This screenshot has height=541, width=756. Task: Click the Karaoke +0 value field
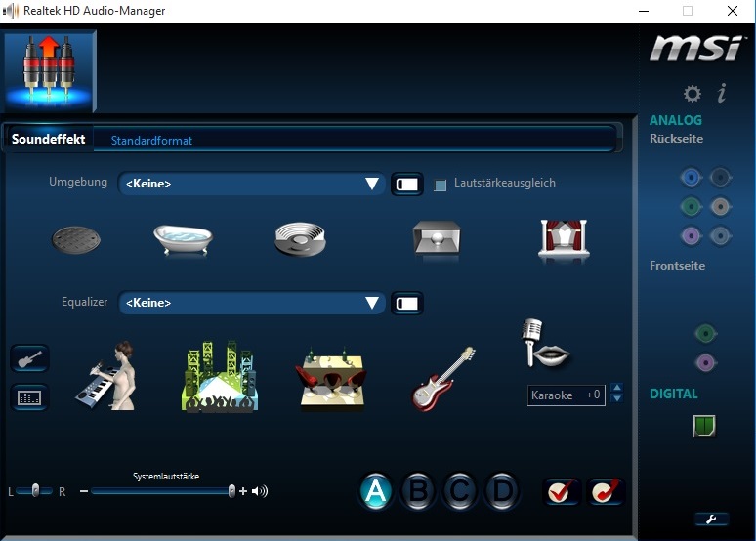click(567, 395)
